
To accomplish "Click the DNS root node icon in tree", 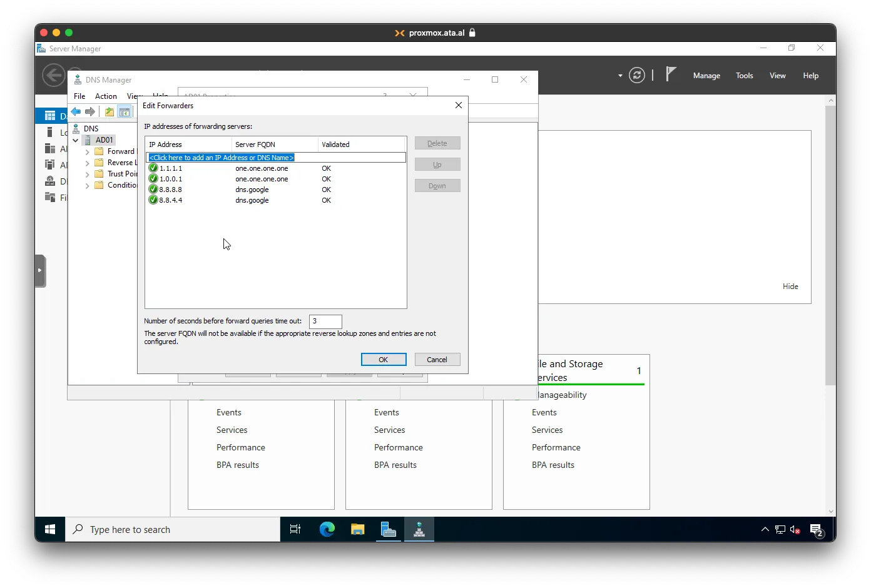I will [76, 128].
